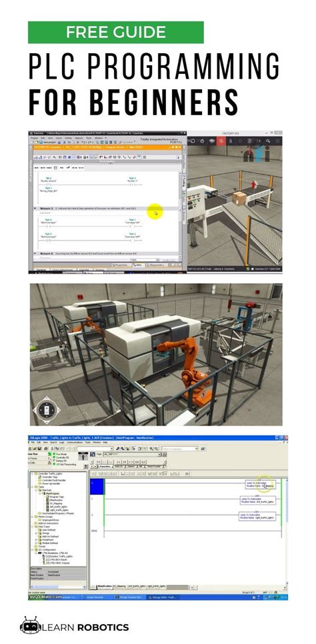Viewport: 316px width, 644px height.
Task: Open the Path dropdown arrow in RSLogix
Action: click(x=159, y=454)
